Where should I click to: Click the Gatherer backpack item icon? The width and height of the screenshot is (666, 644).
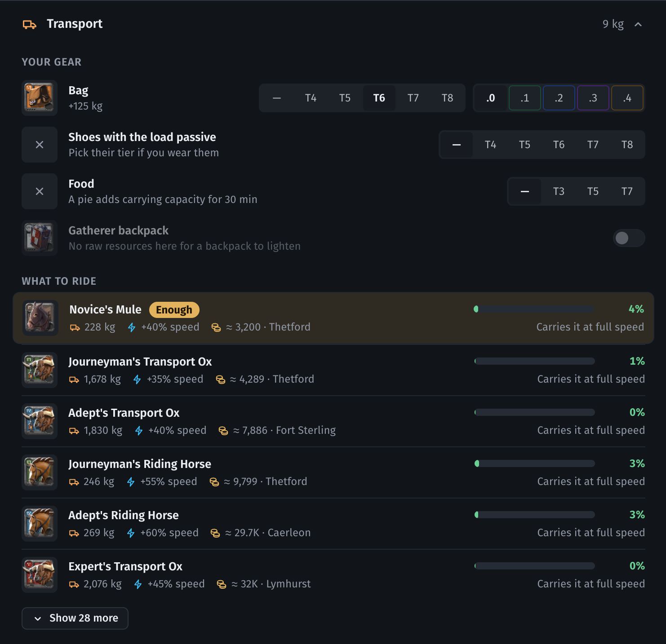point(40,238)
